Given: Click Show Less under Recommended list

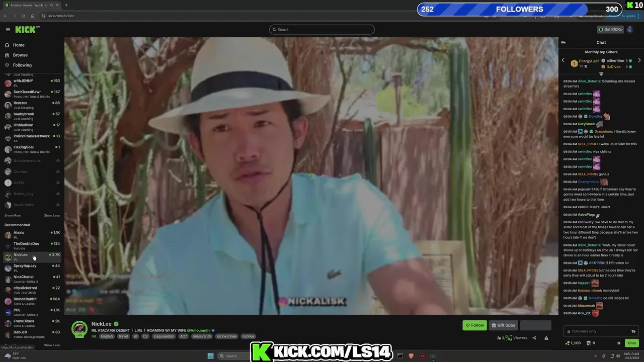Looking at the screenshot, I should pos(52,345).
